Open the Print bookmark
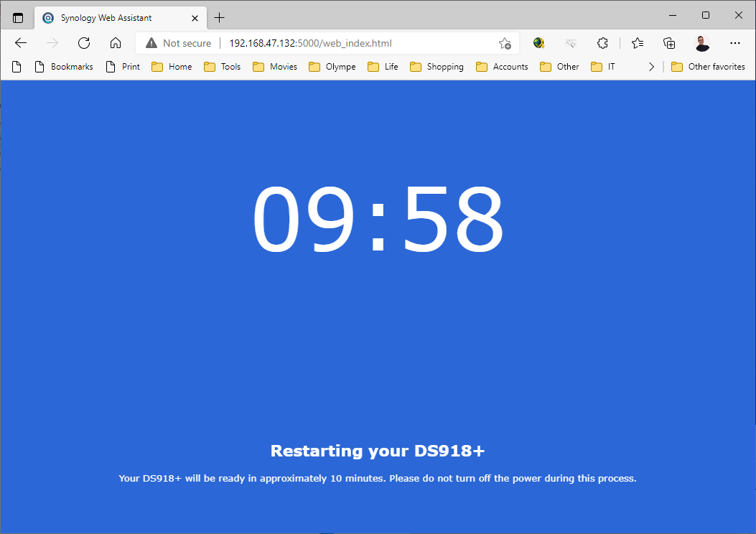 [123, 67]
